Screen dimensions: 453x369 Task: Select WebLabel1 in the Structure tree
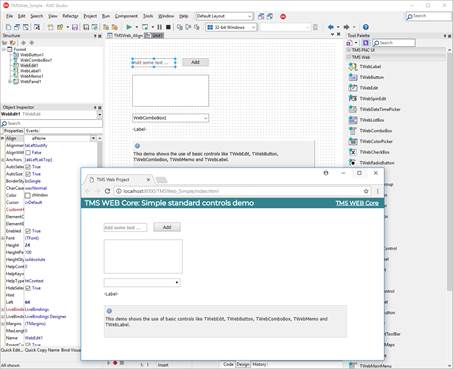pyautogui.click(x=30, y=71)
